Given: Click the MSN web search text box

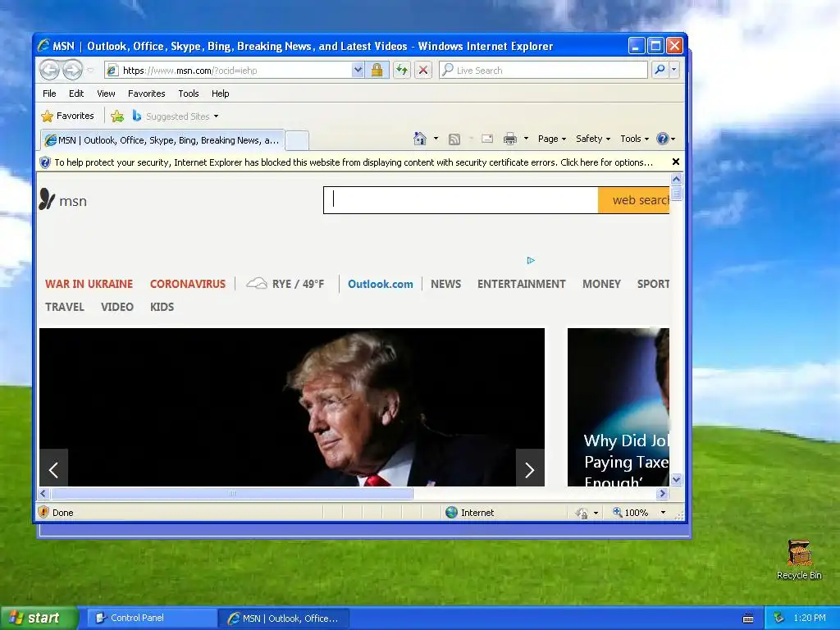Looking at the screenshot, I should (461, 200).
